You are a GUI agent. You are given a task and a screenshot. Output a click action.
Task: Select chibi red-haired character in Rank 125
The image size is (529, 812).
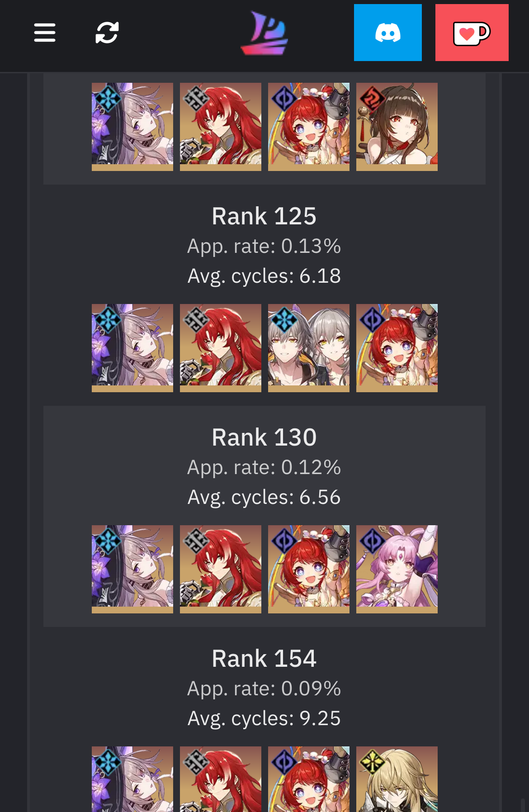tap(397, 348)
